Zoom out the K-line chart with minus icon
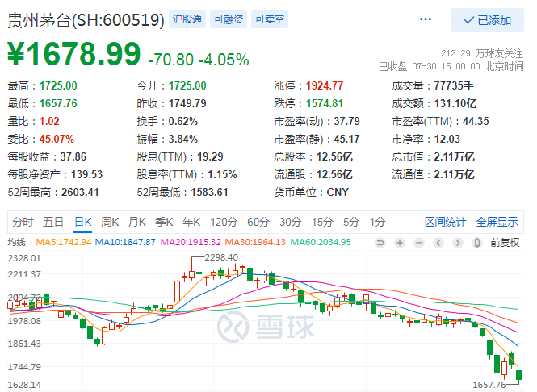The image size is (537, 392). point(419,243)
